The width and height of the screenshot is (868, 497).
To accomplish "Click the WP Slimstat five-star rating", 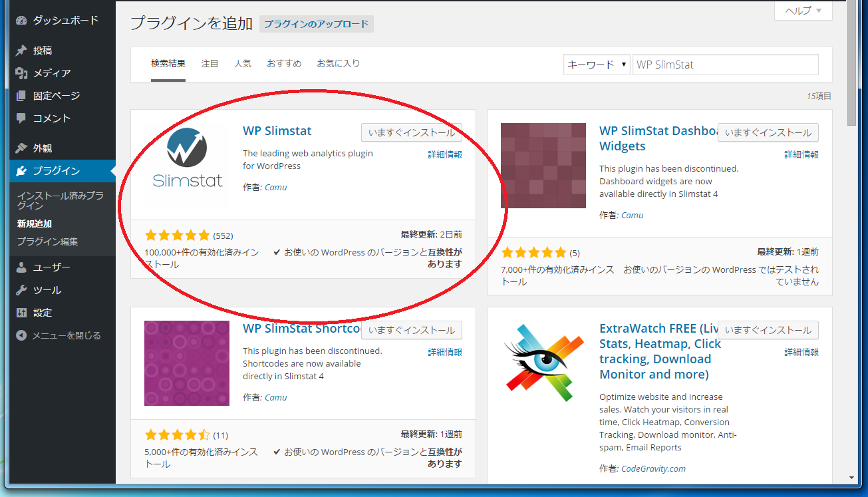I will tap(177, 235).
